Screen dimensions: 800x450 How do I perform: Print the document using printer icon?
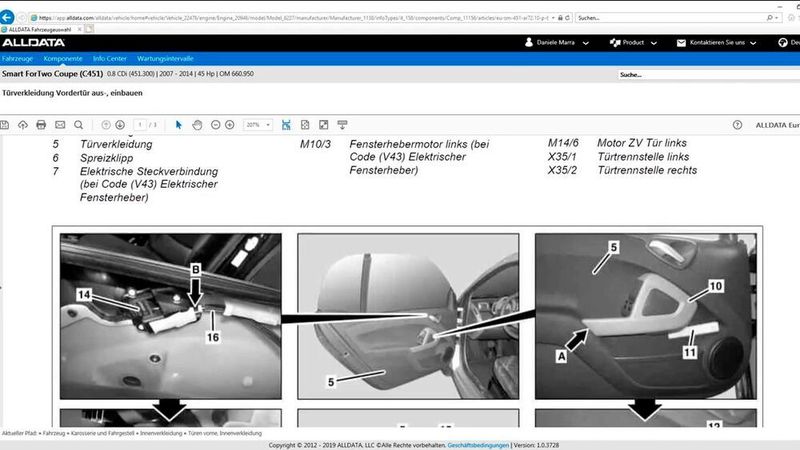coord(41,125)
